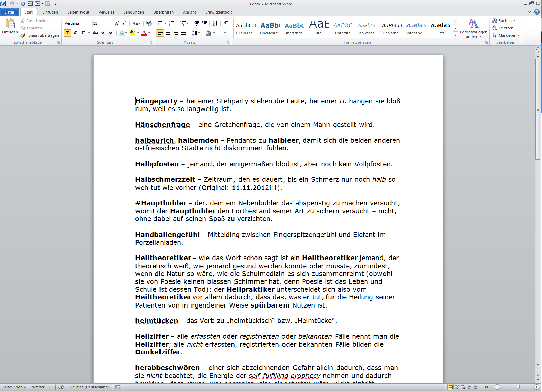Viewport: 542px width, 392px height.
Task: Click the Suchen binoculars icon
Action: pos(495,21)
